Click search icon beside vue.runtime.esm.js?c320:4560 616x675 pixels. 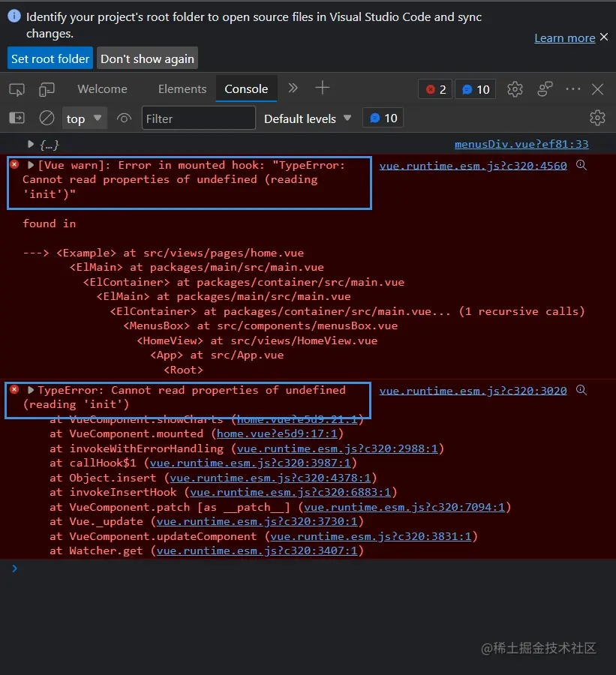click(581, 165)
